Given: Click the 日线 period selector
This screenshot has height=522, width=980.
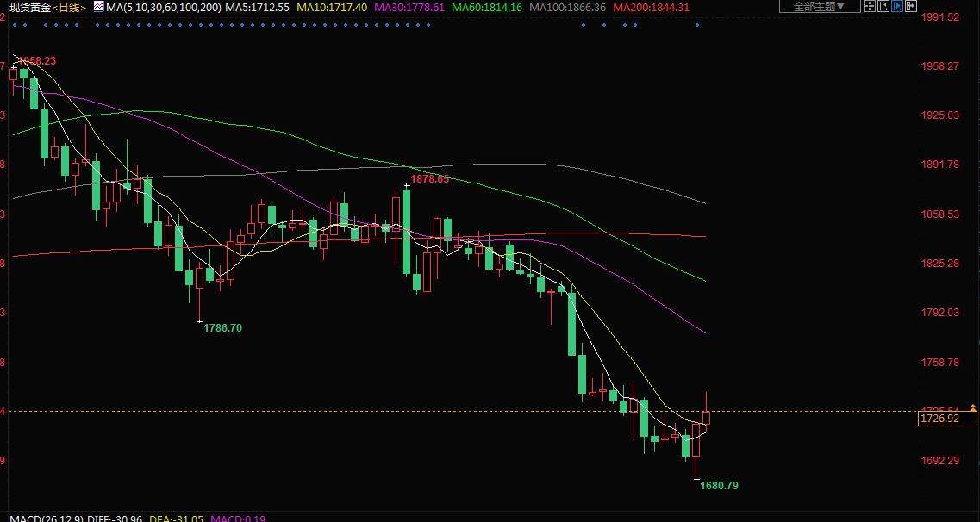Looking at the screenshot, I should pyautogui.click(x=70, y=7).
